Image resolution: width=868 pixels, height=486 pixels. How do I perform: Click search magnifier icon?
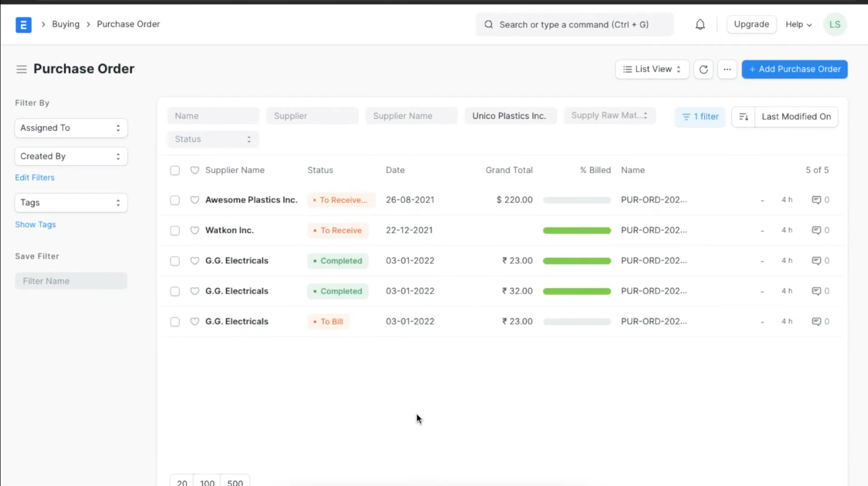pyautogui.click(x=489, y=25)
